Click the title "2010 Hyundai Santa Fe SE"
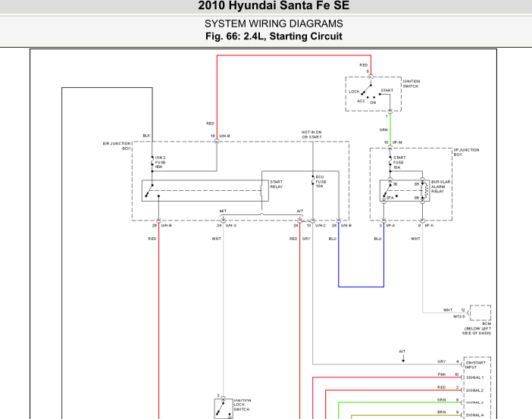Viewport: 532px width, 419px height. [x=274, y=5]
